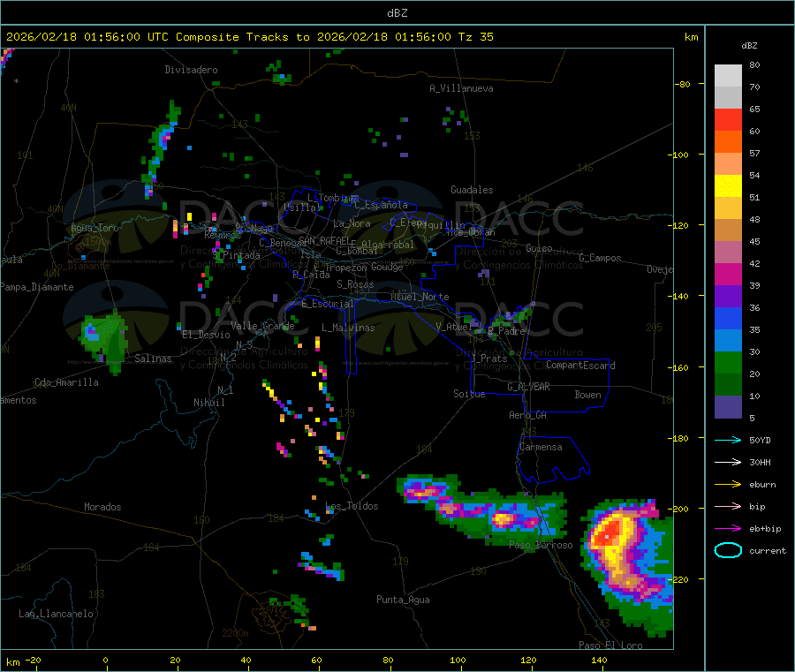The height and width of the screenshot is (672, 795).
Task: Click the 'Los_Toldos' map label
Action: tap(352, 506)
